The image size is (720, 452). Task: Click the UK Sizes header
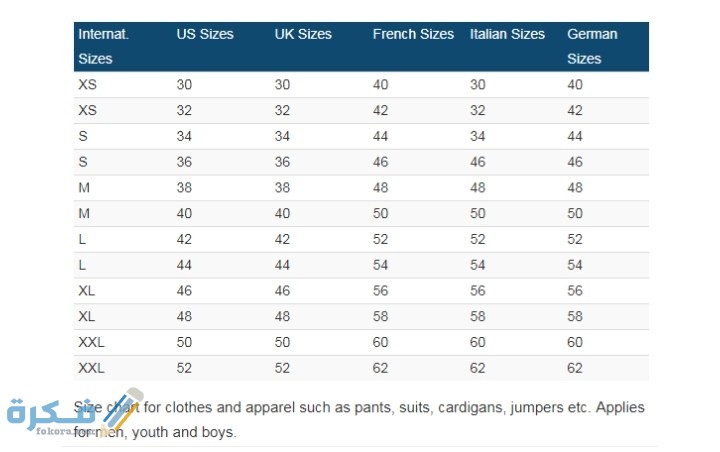click(303, 34)
